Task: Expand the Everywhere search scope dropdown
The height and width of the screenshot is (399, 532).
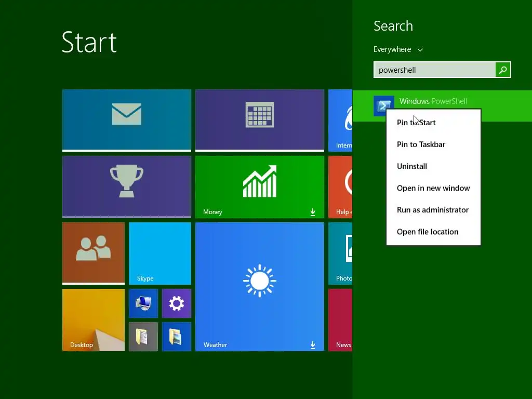Action: pos(398,49)
